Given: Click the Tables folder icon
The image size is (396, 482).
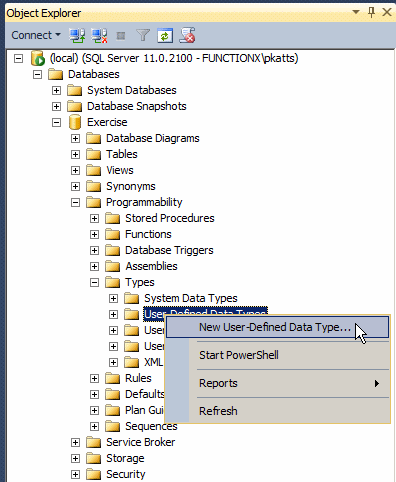Looking at the screenshot, I should (93, 154).
